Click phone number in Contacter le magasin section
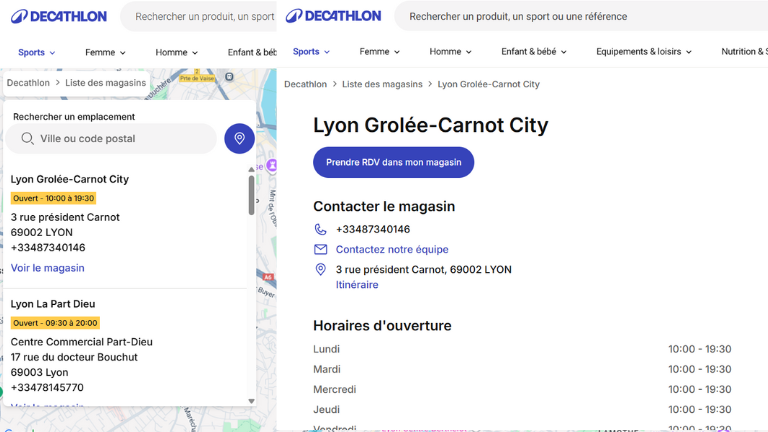Viewport: 768px width, 432px height. [x=373, y=229]
